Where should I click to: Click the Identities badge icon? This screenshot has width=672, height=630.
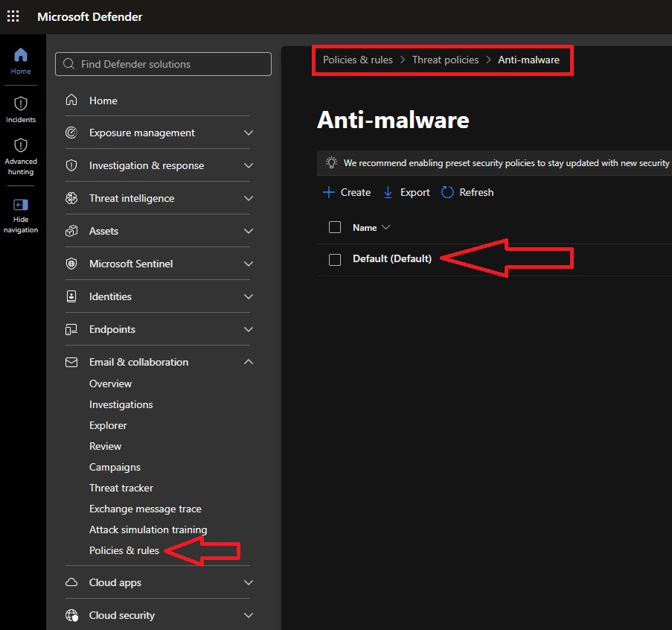click(x=71, y=296)
